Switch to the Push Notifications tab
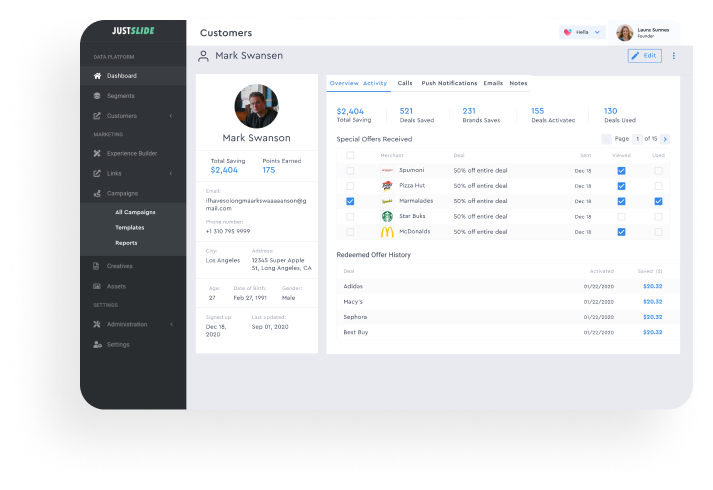This screenshot has height=490, width=713. tap(448, 83)
